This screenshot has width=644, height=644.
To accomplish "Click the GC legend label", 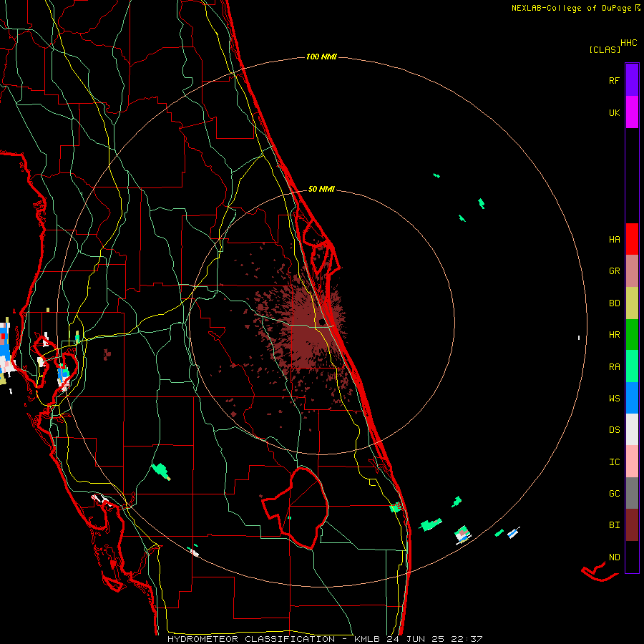I will [614, 494].
